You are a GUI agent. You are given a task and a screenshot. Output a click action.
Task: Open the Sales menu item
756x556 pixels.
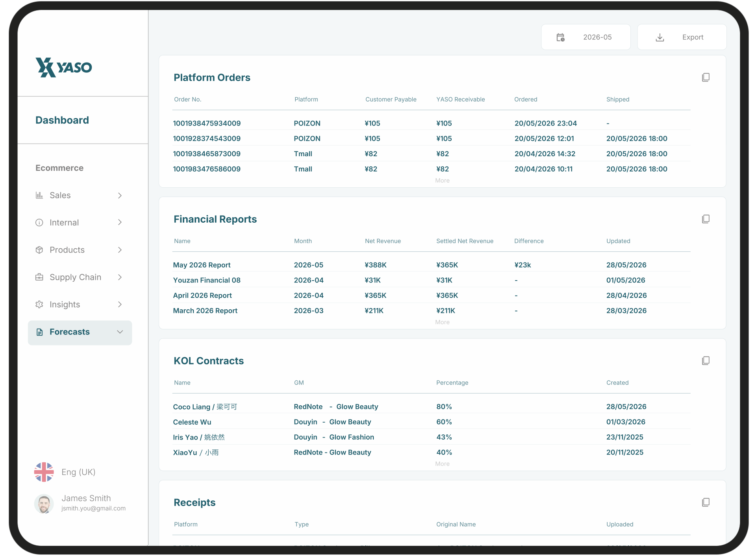(x=80, y=196)
